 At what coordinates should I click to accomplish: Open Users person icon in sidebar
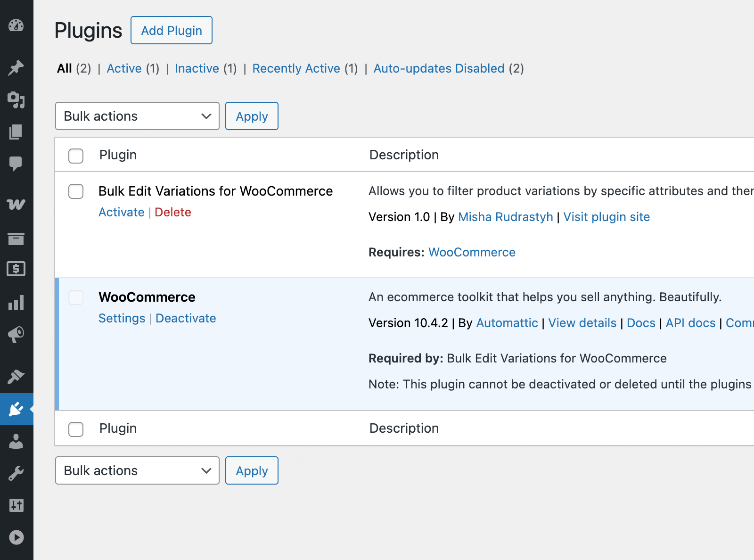(16, 441)
